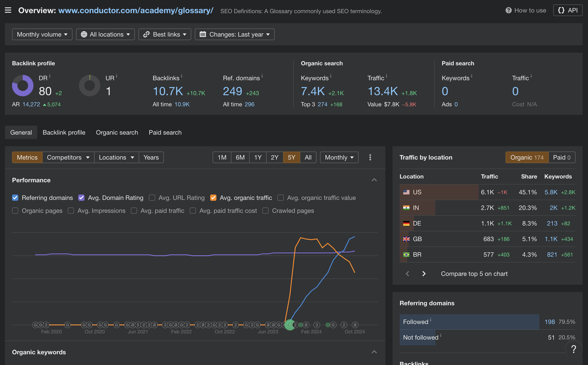The image size is (588, 365).
Task: Click the Brazil flag icon
Action: point(406,254)
